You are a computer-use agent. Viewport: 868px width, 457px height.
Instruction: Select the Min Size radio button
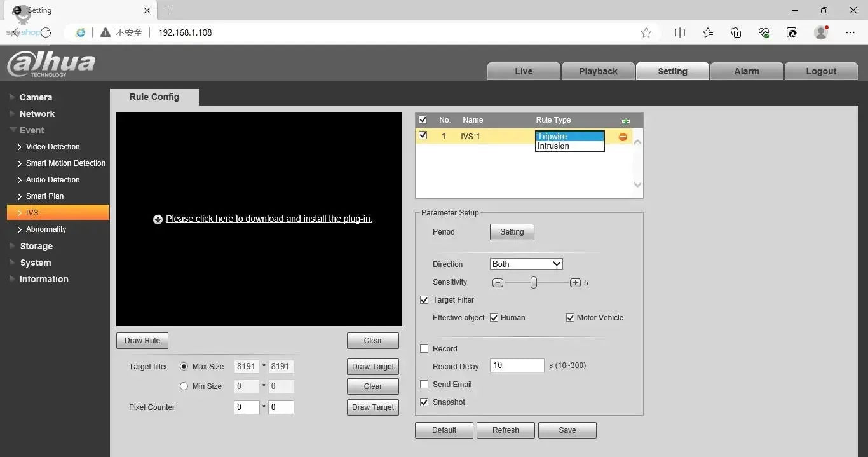(x=184, y=386)
